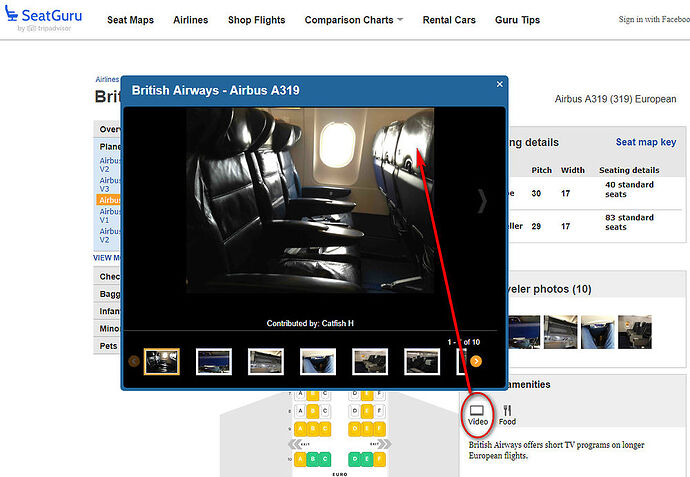The height and width of the screenshot is (477, 690).
Task: Select green seat 10B on map
Action: click(x=312, y=459)
